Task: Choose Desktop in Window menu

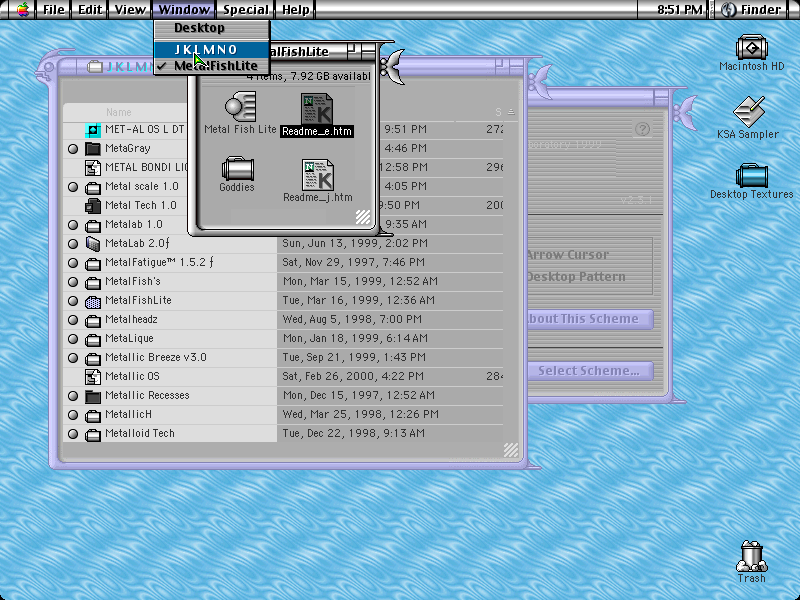Action: click(212, 28)
